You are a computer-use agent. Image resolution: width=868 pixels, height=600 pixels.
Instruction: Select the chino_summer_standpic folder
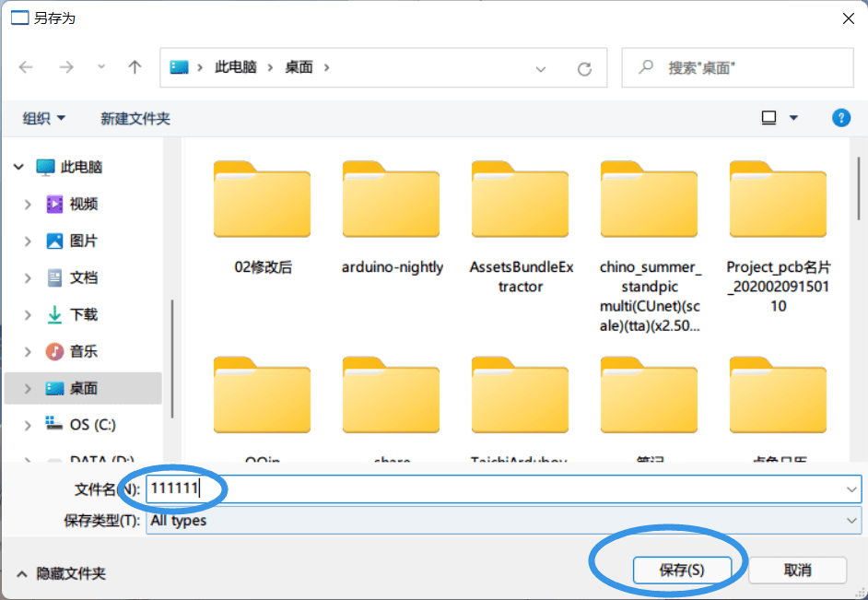tap(650, 247)
